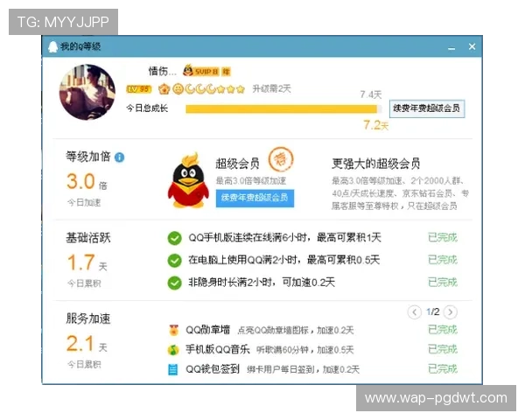This screenshot has width=525, height=420.
Task: Open info icon beside 等级加倍
Action: point(120,157)
